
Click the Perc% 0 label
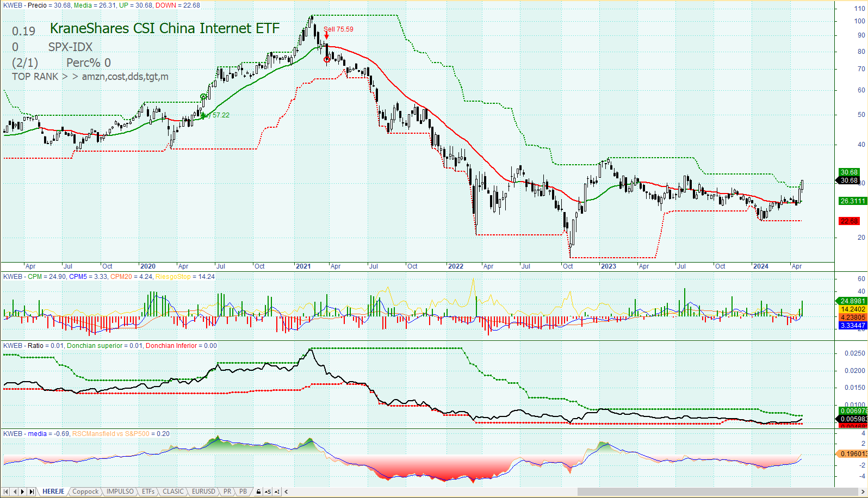click(89, 63)
